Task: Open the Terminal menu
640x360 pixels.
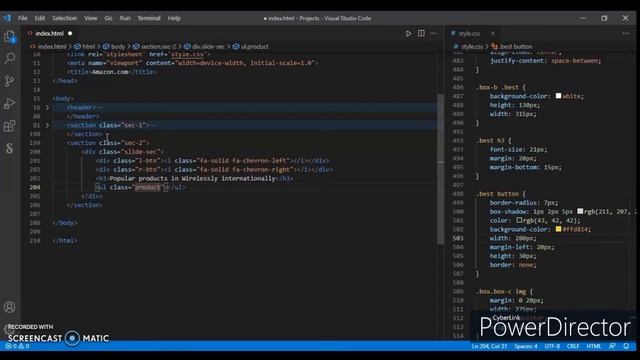Action: click(x=149, y=18)
